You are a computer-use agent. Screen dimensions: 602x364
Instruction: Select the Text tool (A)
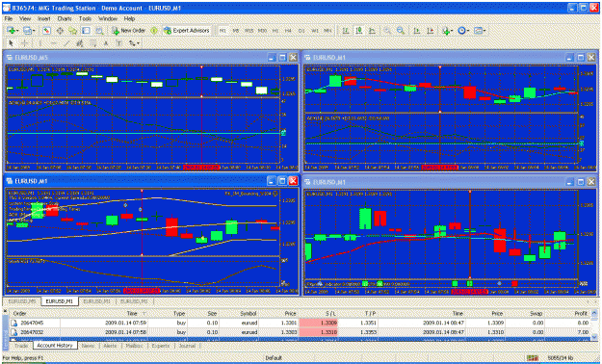tap(106, 43)
